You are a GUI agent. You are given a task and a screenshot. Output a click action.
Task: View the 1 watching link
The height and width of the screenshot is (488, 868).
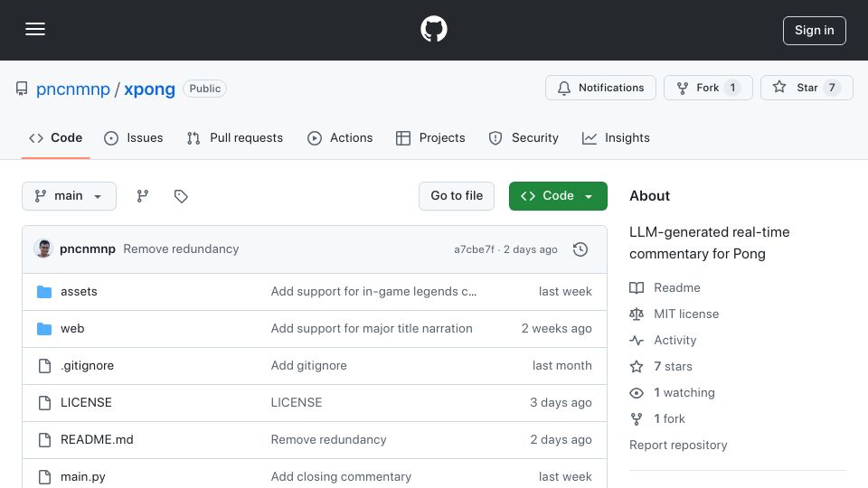coord(672,393)
